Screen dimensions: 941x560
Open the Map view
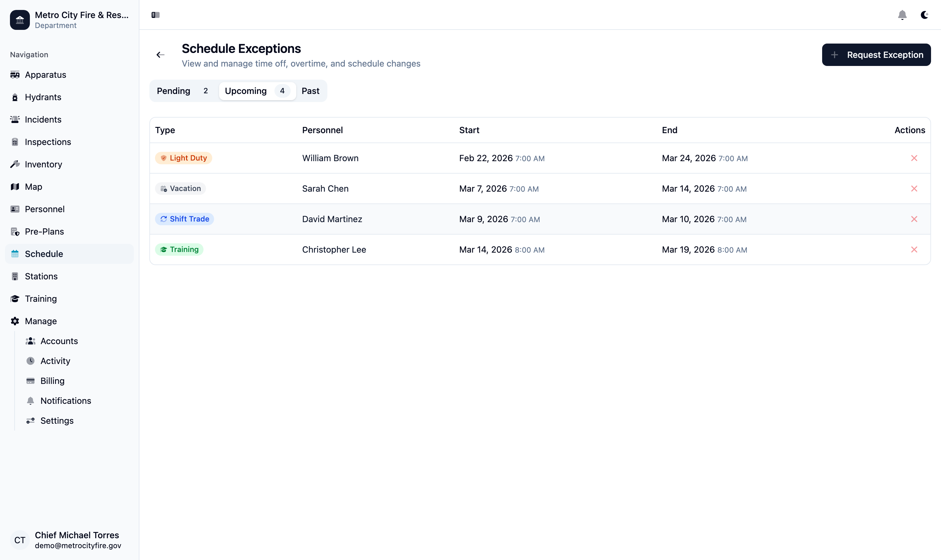pyautogui.click(x=33, y=186)
